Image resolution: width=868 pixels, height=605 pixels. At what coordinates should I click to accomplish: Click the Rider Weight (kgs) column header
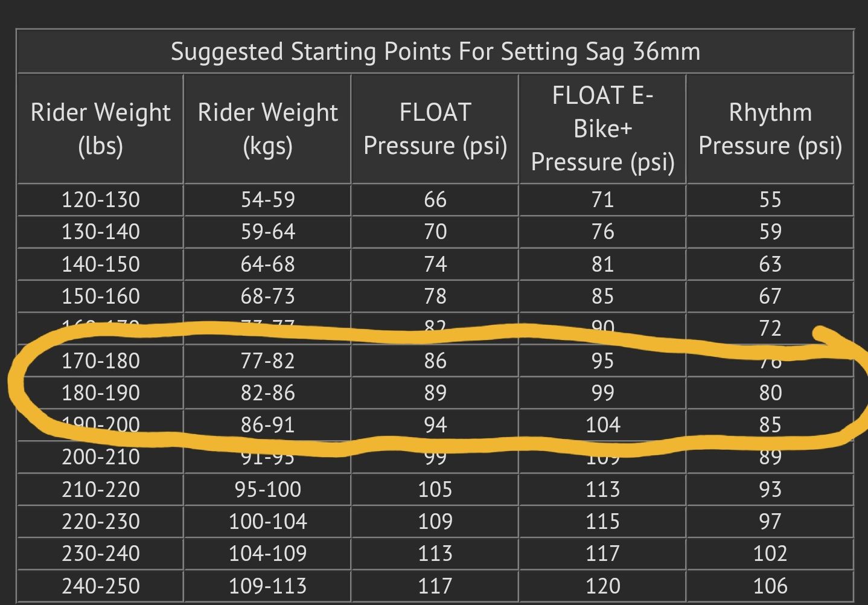267,129
